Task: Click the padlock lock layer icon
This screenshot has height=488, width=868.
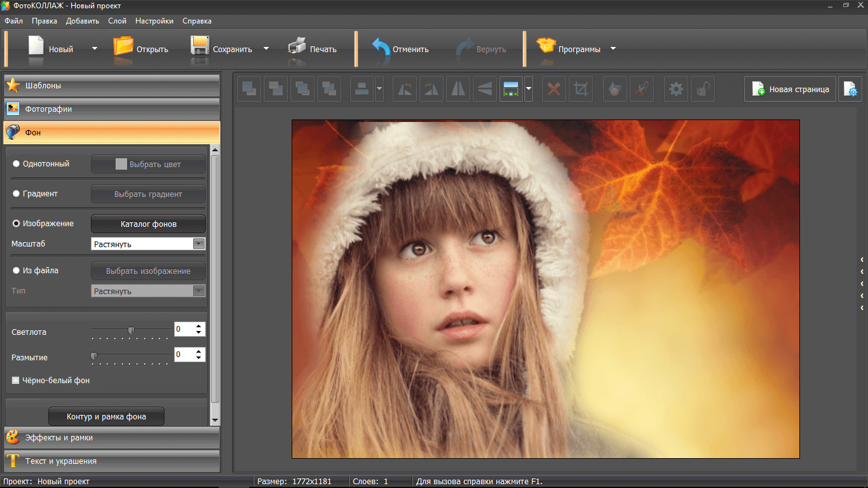Action: (702, 90)
